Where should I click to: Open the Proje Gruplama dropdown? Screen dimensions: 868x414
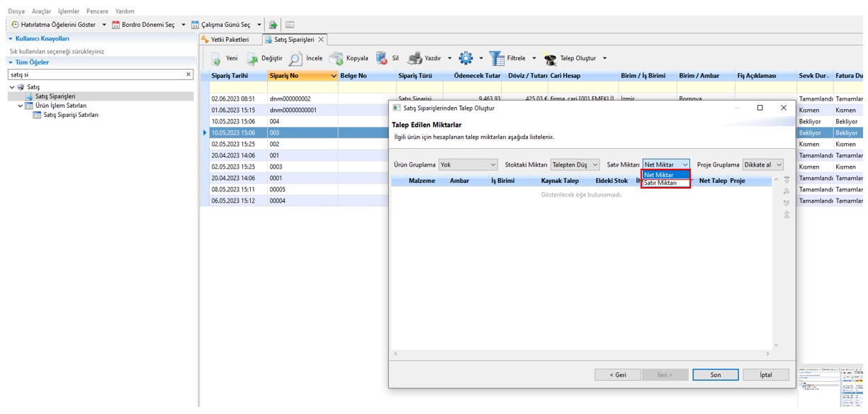tap(762, 164)
